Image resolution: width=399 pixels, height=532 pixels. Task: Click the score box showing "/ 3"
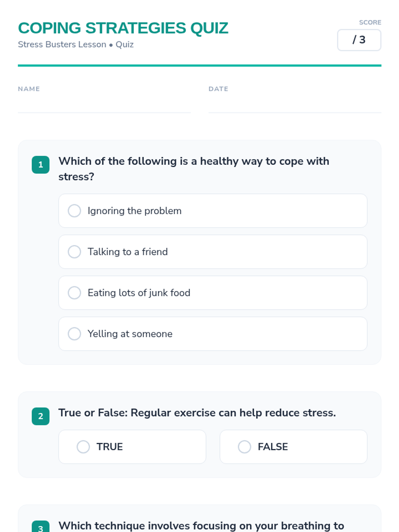coord(359,40)
